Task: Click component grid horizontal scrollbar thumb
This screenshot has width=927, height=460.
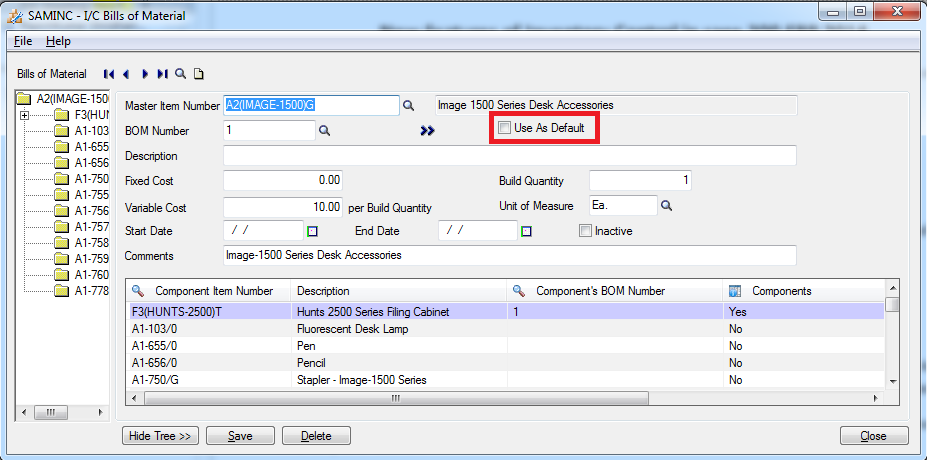Action: click(x=396, y=399)
